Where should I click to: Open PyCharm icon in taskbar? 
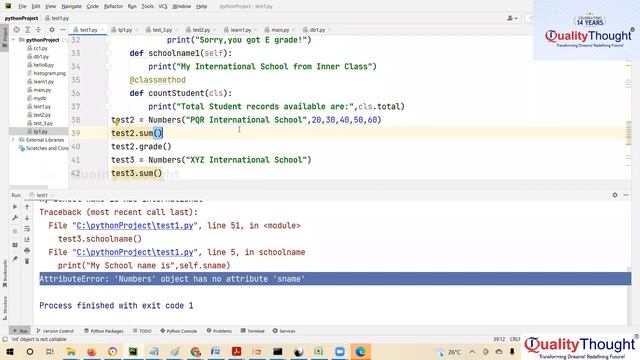pyautogui.click(x=133, y=352)
